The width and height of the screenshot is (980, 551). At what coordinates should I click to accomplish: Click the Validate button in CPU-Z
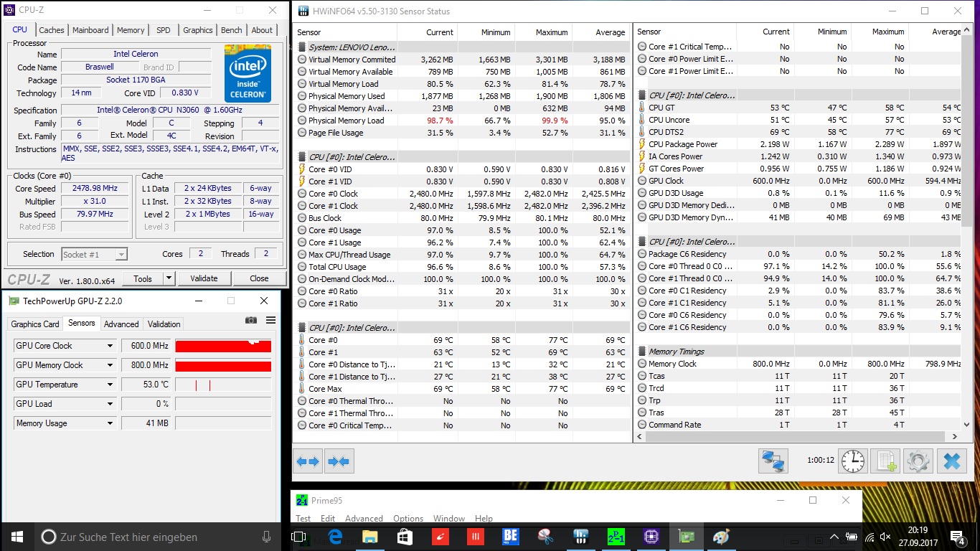pyautogui.click(x=204, y=278)
